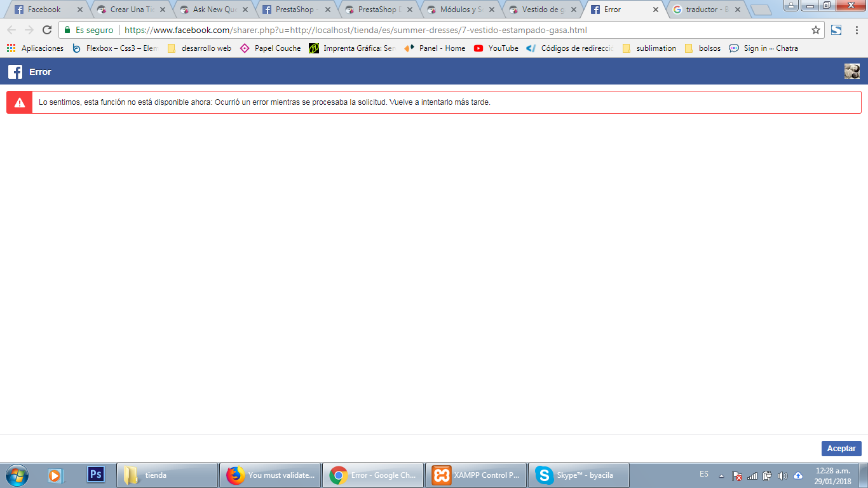Close the Error tab
Screen dimensions: 868x488
point(656,10)
